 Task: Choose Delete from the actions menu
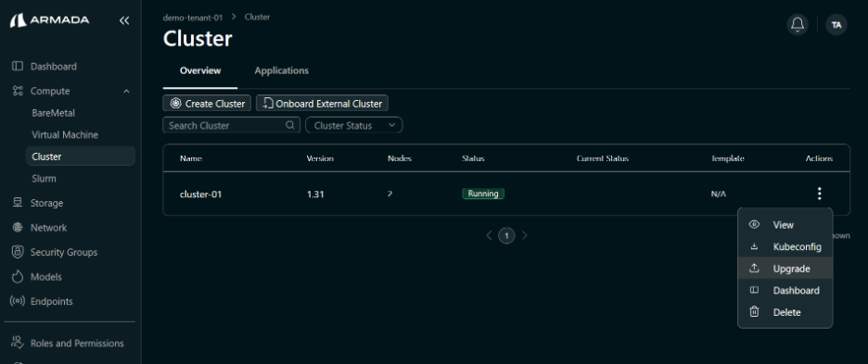tap(785, 312)
